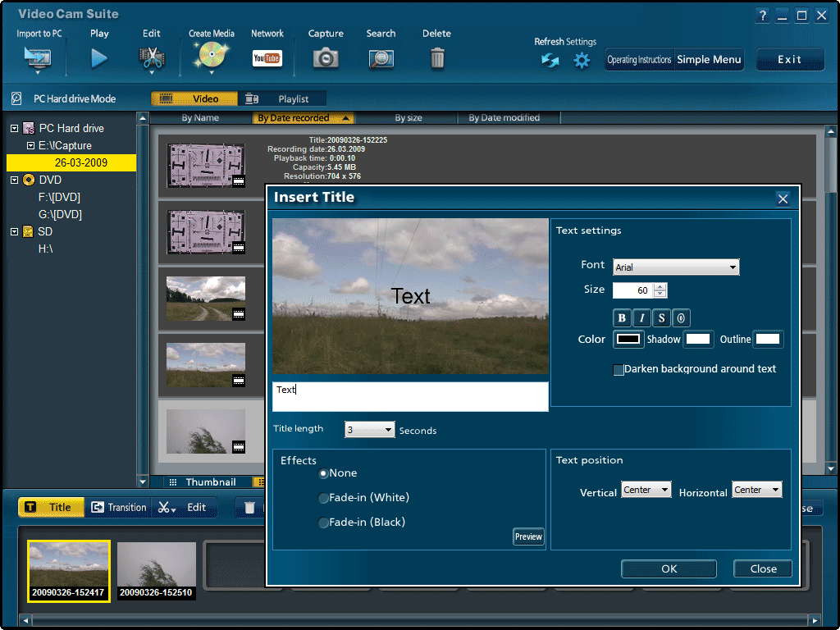
Task: Click the Delete trash can icon
Action: (437, 58)
